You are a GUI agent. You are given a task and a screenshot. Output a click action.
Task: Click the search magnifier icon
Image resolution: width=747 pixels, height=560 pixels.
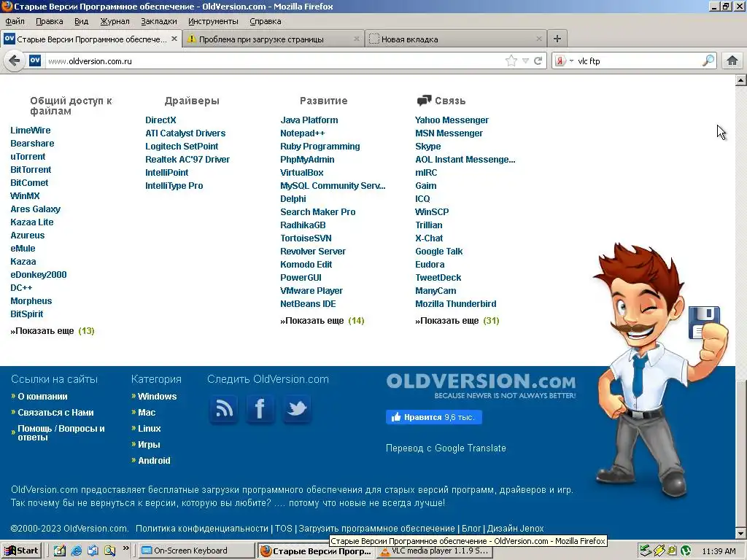tap(708, 61)
